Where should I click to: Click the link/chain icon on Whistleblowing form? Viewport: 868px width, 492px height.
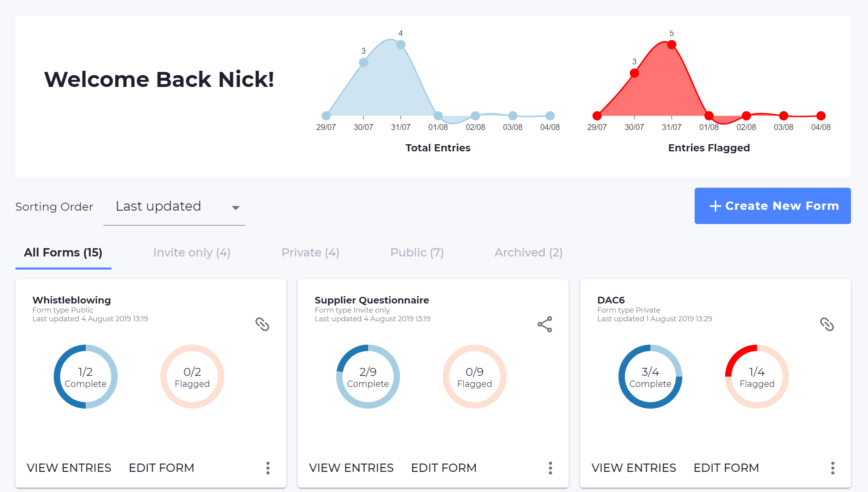262,324
